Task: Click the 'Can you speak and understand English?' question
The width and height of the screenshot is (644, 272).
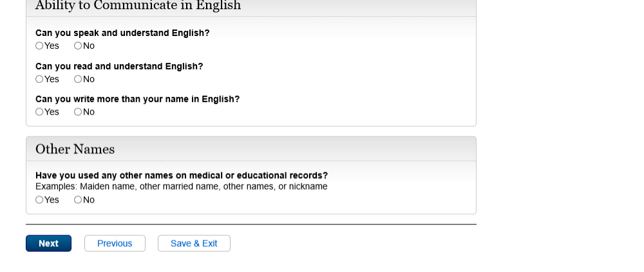Action: [x=122, y=33]
